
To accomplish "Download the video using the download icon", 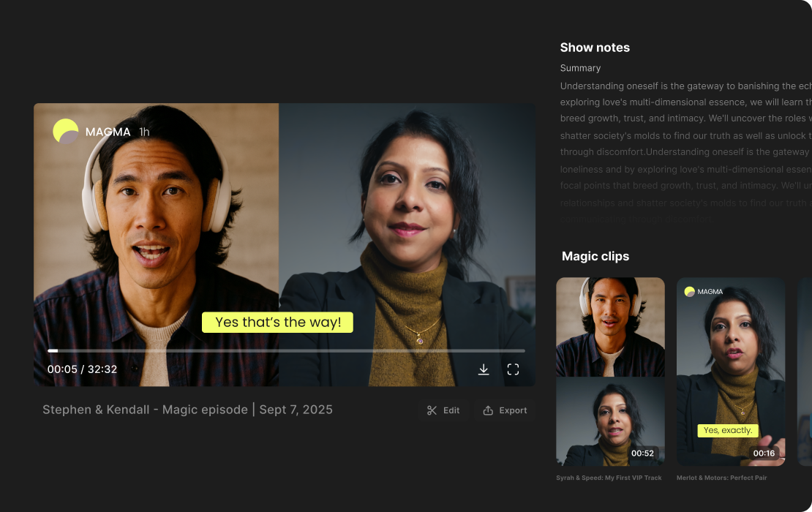I will click(x=483, y=369).
